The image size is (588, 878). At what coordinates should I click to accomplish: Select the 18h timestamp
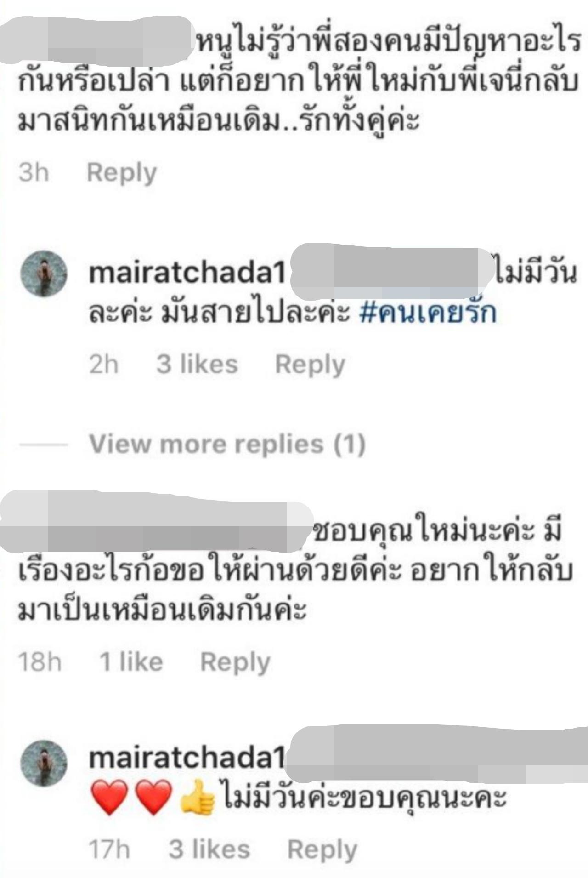pos(40,662)
